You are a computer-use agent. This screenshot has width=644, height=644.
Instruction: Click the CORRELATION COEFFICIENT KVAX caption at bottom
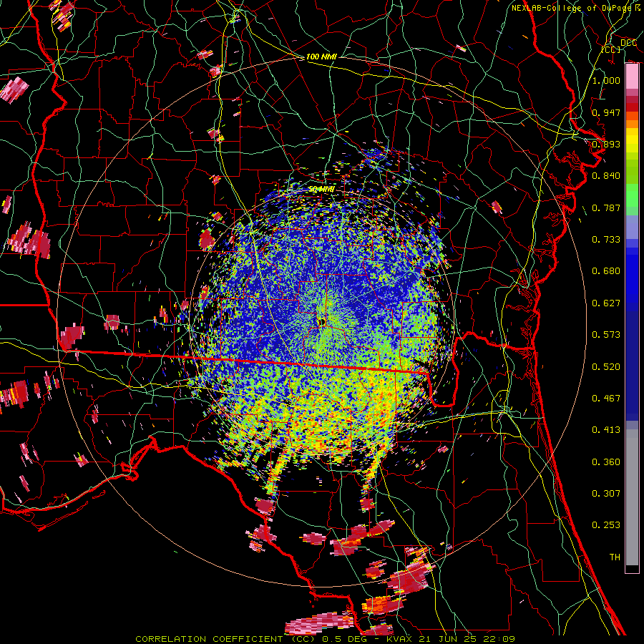click(x=325, y=639)
